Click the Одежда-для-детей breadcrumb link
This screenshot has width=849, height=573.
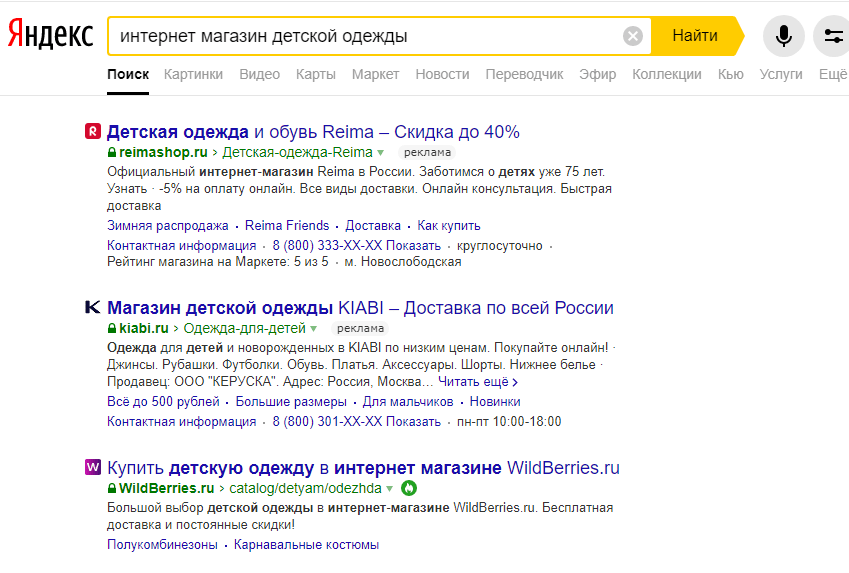click(x=244, y=328)
